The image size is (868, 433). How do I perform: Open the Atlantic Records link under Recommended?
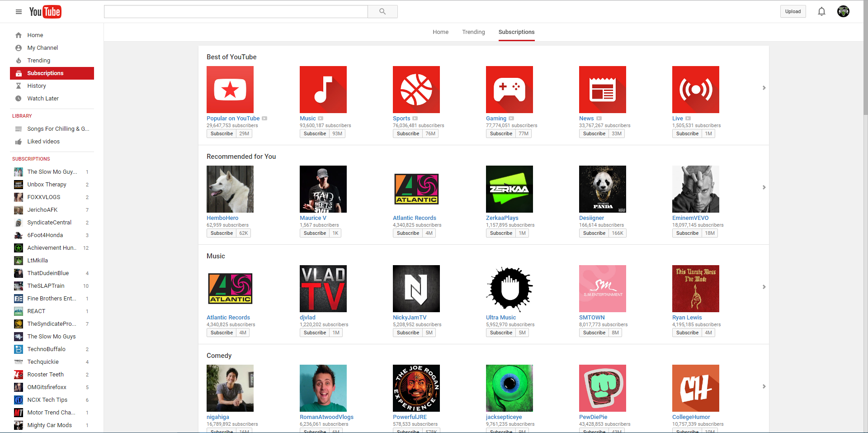point(415,218)
